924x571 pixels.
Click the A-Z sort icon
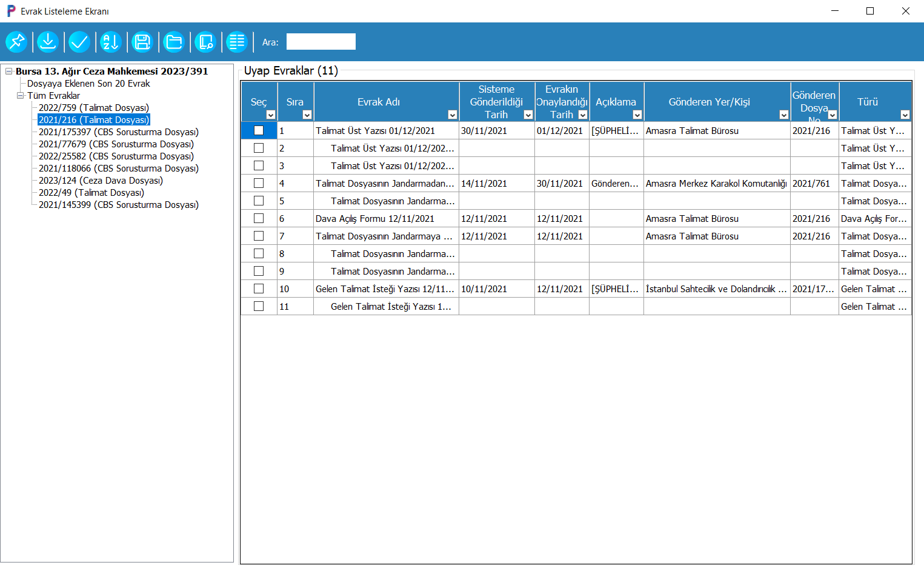pos(111,42)
